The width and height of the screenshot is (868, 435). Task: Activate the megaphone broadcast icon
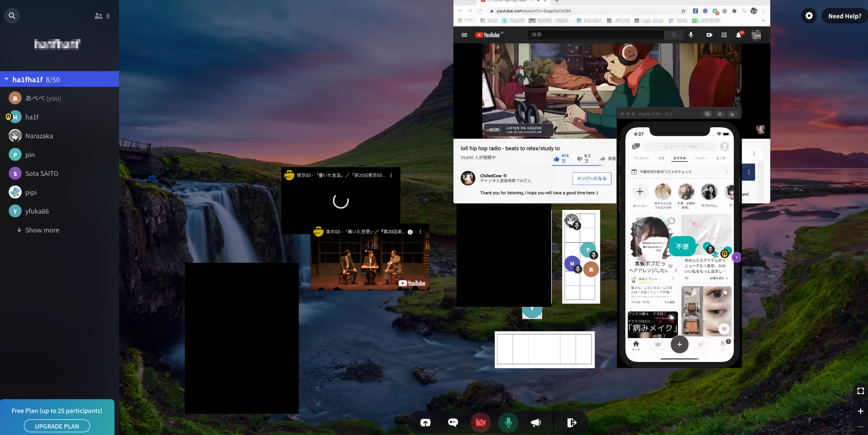pyautogui.click(x=536, y=423)
